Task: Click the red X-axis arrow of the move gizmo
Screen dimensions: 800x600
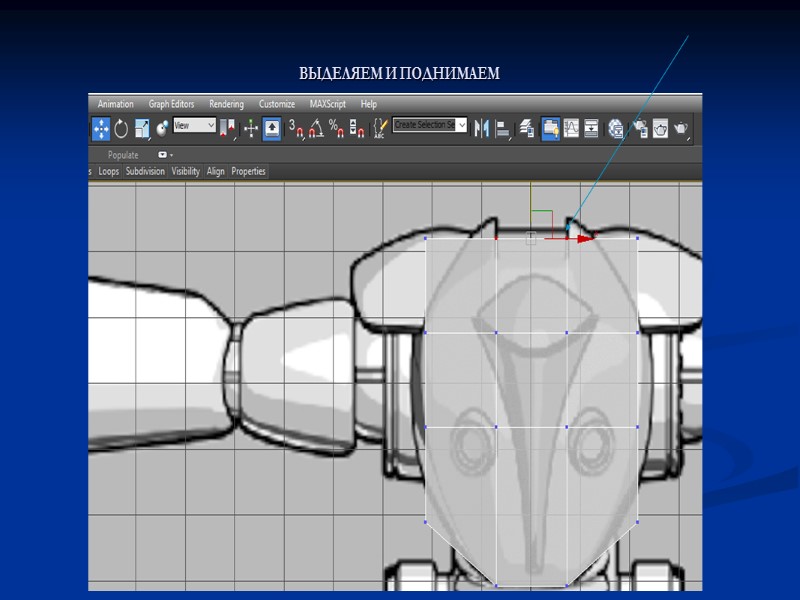Action: (x=585, y=238)
